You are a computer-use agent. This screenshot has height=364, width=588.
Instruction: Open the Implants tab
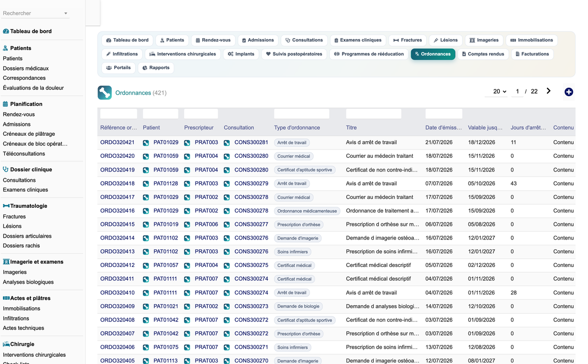pos(241,54)
